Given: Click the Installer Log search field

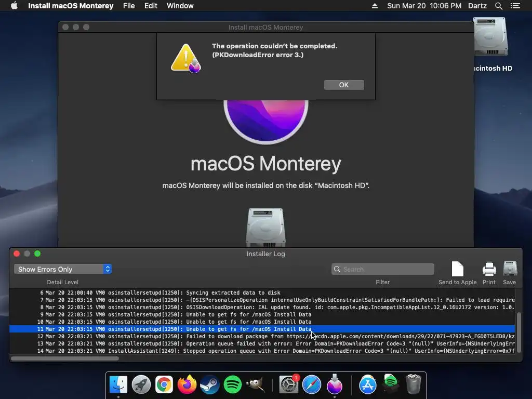Looking at the screenshot, I should (383, 269).
